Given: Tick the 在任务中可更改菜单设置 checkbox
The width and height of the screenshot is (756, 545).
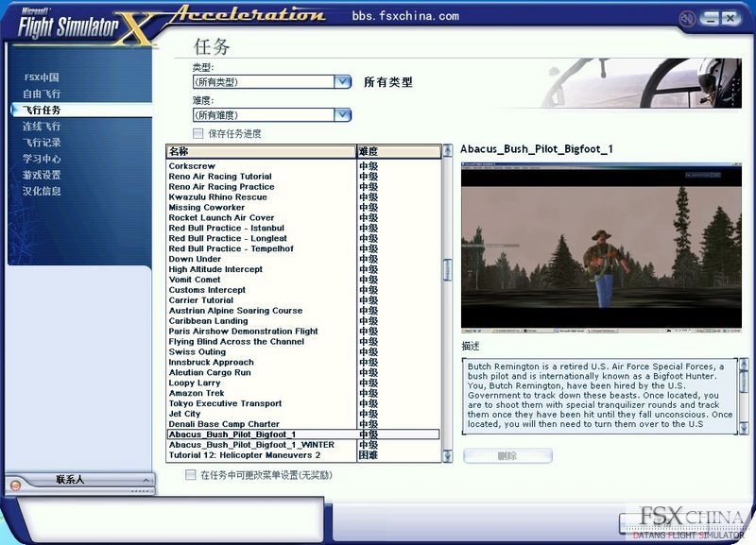Looking at the screenshot, I should click(x=191, y=475).
